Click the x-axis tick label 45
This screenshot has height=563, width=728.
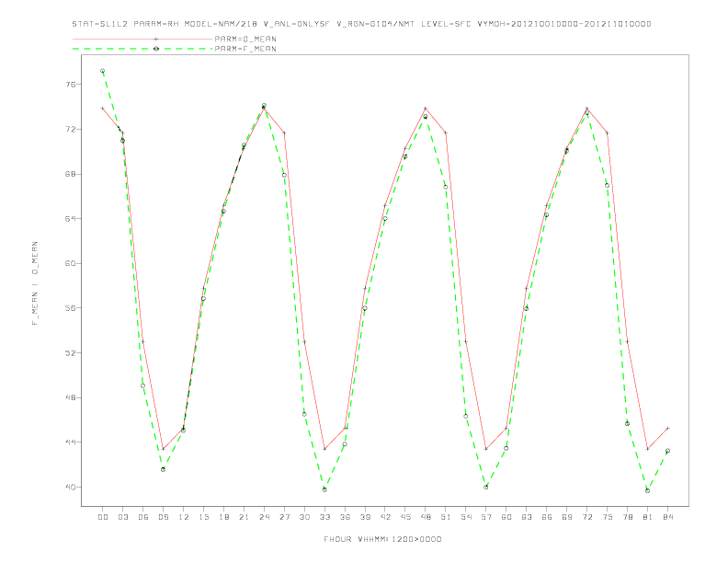click(x=405, y=517)
